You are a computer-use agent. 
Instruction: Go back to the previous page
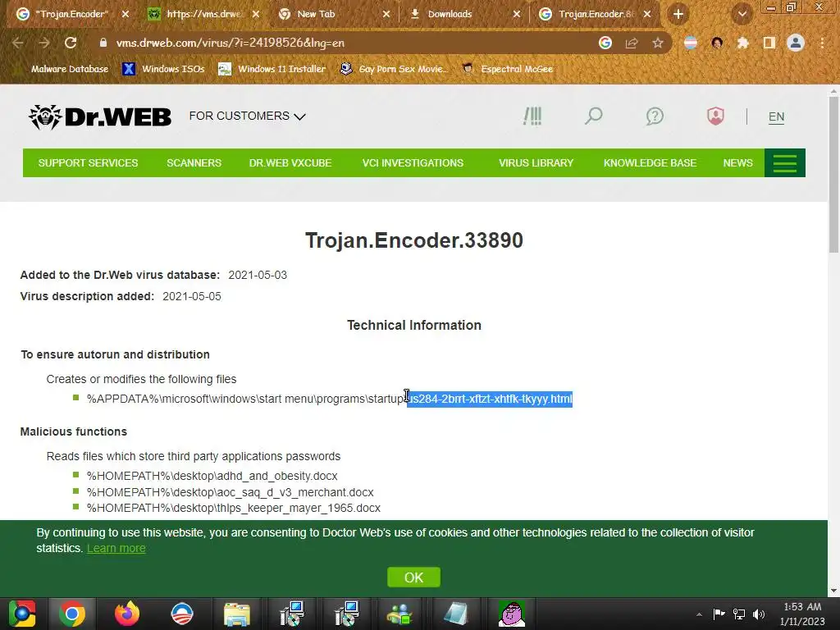(18, 43)
